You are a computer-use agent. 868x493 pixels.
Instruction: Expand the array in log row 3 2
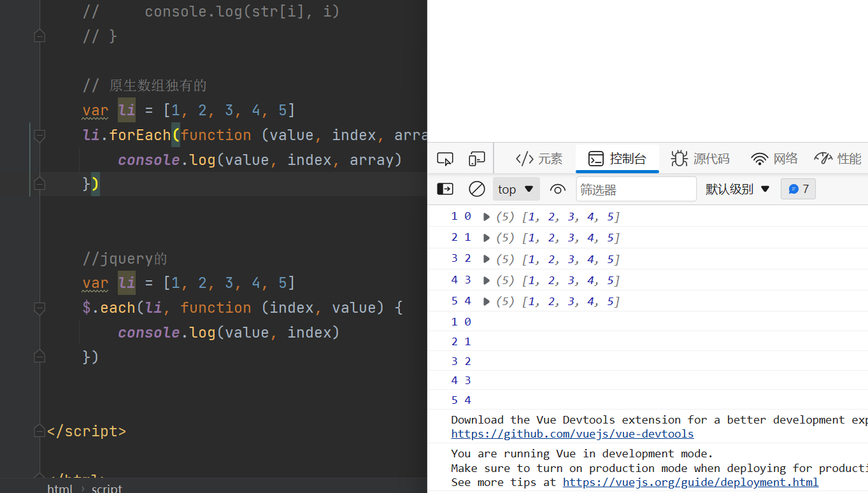[x=487, y=259]
